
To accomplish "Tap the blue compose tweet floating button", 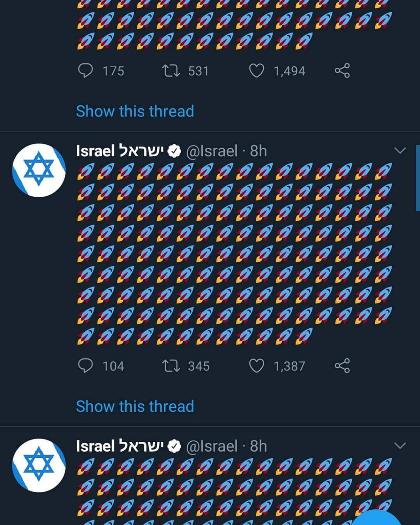I will coord(377,518).
